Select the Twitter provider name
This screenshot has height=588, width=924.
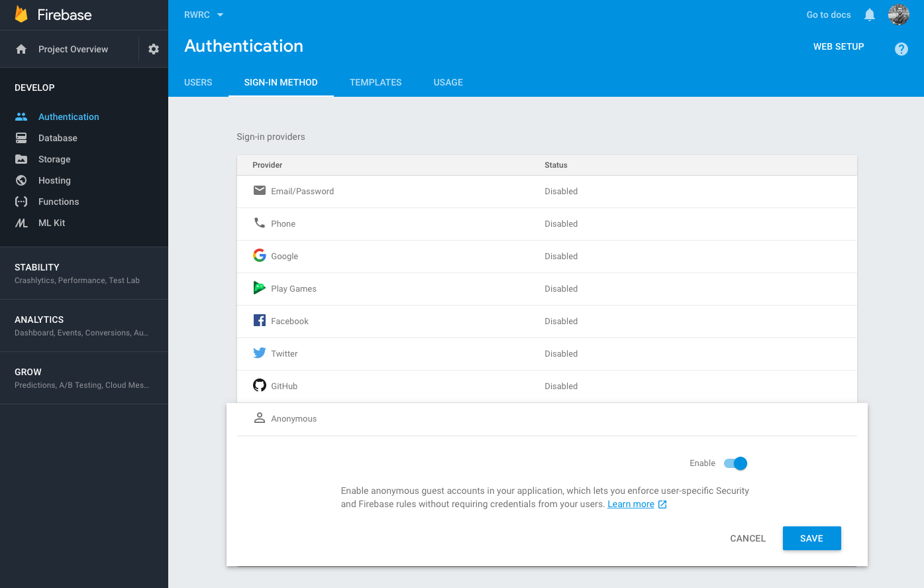click(x=284, y=353)
